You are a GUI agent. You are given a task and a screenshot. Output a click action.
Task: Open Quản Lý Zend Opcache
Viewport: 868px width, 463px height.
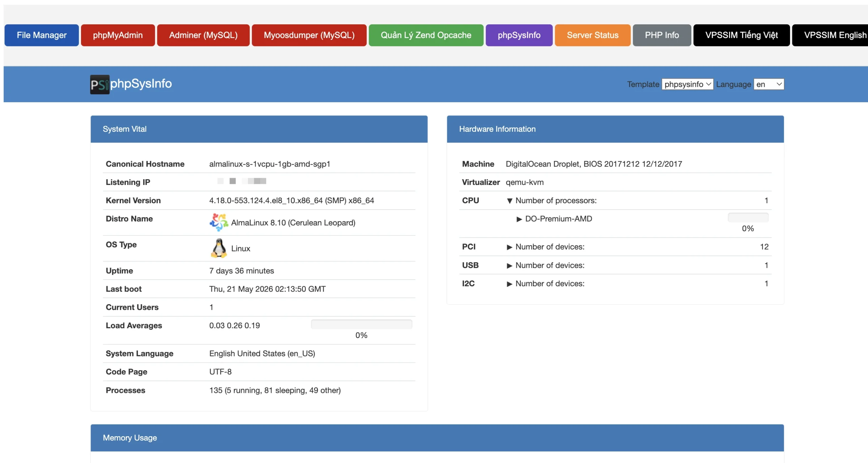tap(426, 35)
